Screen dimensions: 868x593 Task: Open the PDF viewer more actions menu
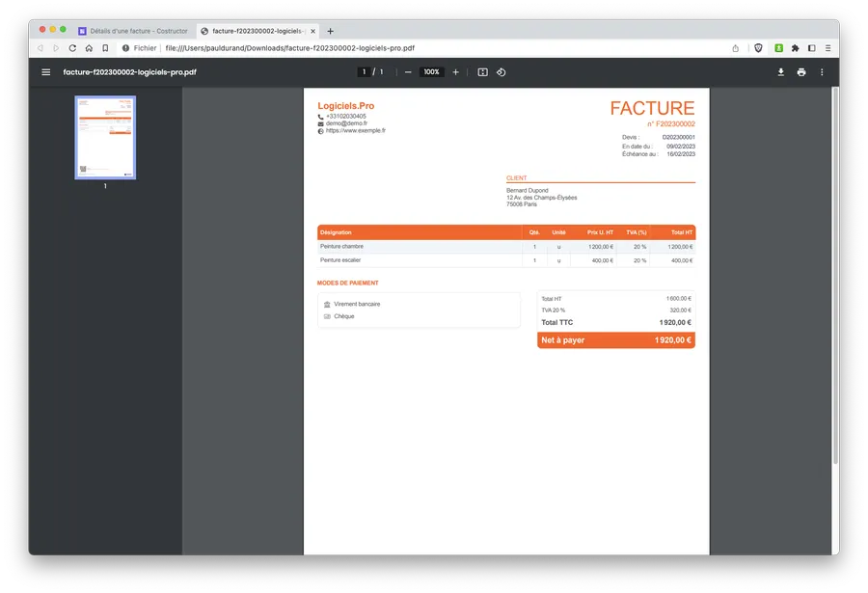tap(822, 72)
